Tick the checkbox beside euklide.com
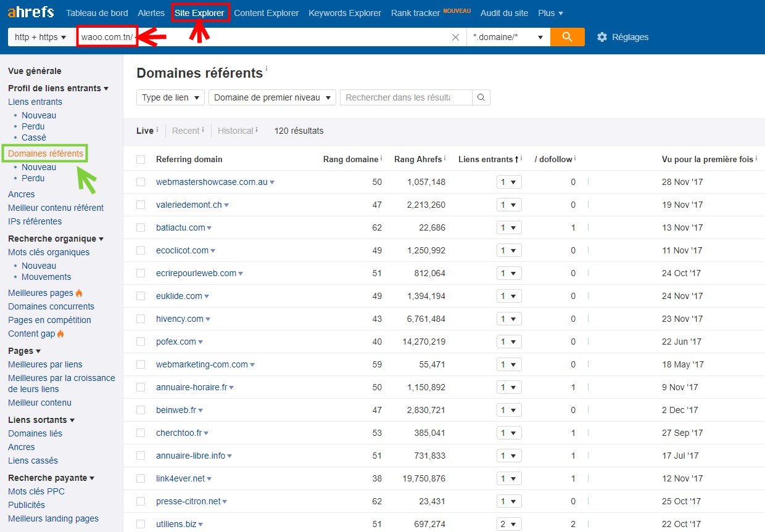 coord(141,296)
